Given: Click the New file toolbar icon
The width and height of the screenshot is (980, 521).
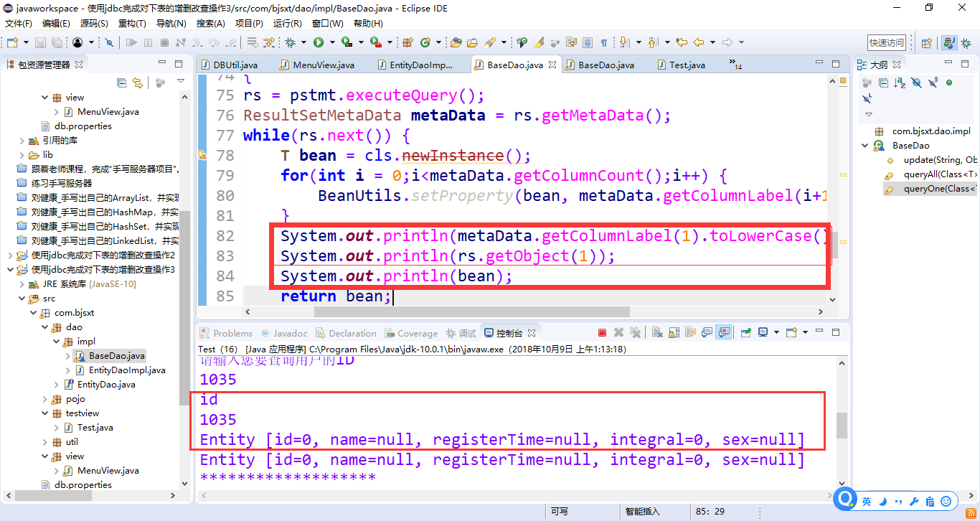Looking at the screenshot, I should (x=12, y=42).
